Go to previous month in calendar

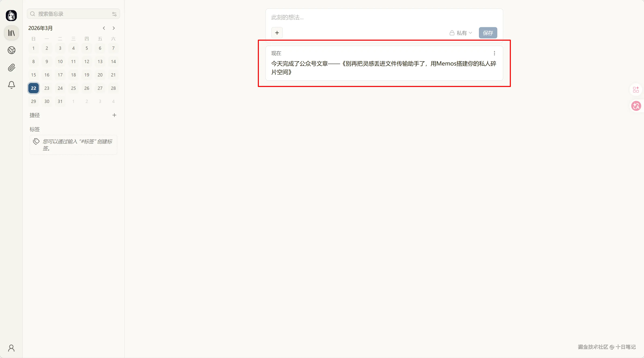(x=104, y=28)
